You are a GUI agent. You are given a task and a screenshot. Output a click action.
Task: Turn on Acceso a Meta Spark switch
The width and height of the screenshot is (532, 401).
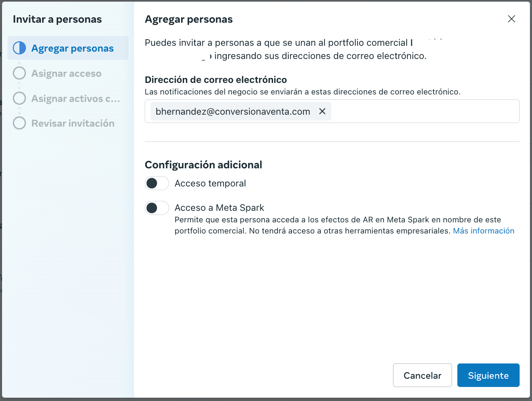[157, 208]
